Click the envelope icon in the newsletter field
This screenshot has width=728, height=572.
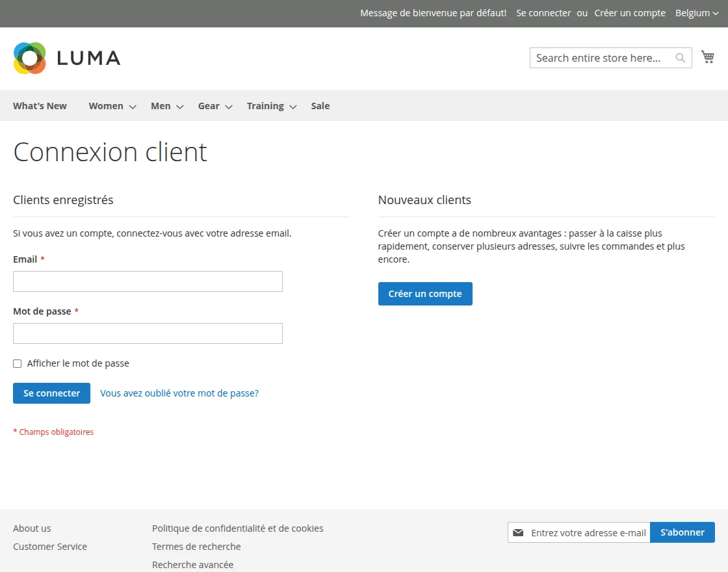(518, 532)
